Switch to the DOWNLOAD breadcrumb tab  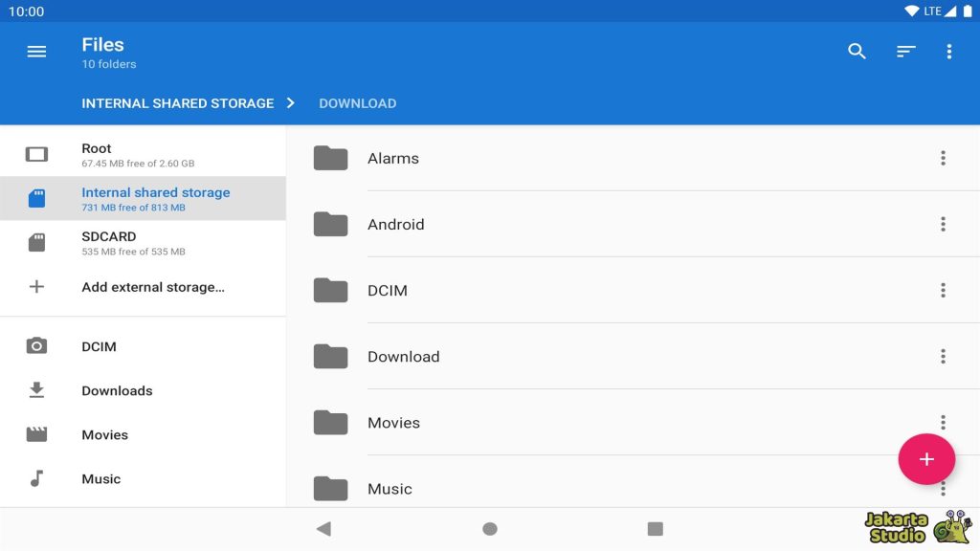357,103
